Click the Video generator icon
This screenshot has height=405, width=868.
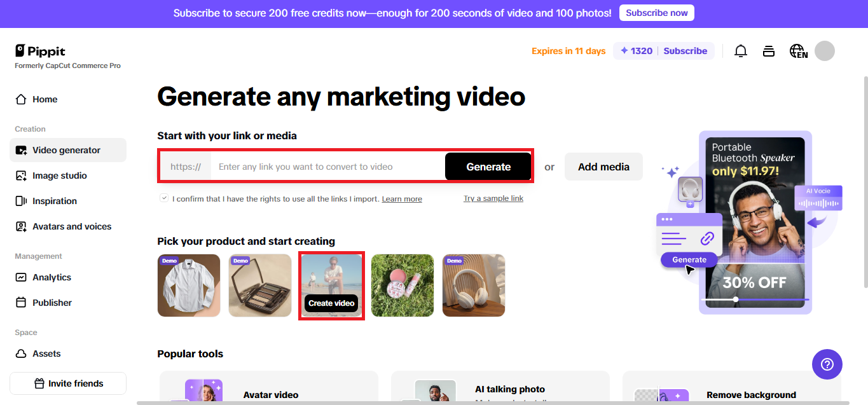click(21, 150)
